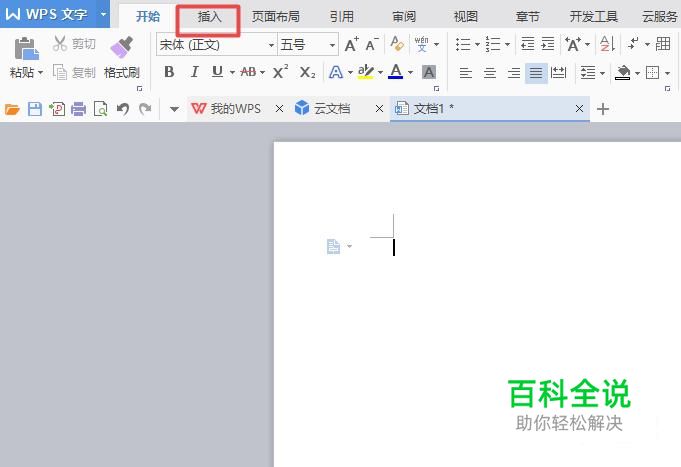Open the 开发工具 tab

pyautogui.click(x=593, y=17)
